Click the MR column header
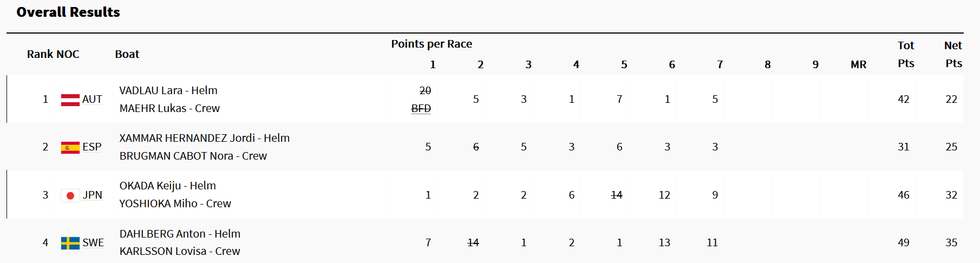Viewport: 980px width, 263px height. [859, 64]
